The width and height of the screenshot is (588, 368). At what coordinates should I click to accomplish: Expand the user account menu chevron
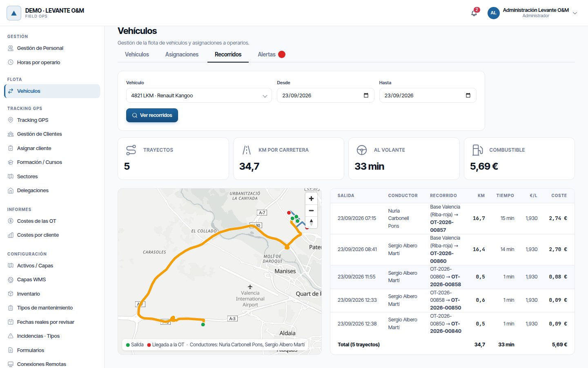pos(575,13)
